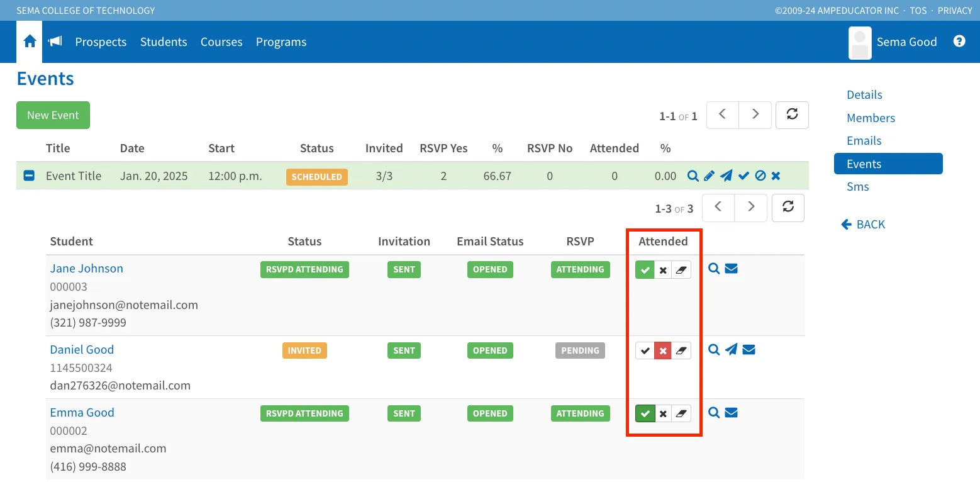
Task: Go to next events page
Action: pos(755,115)
